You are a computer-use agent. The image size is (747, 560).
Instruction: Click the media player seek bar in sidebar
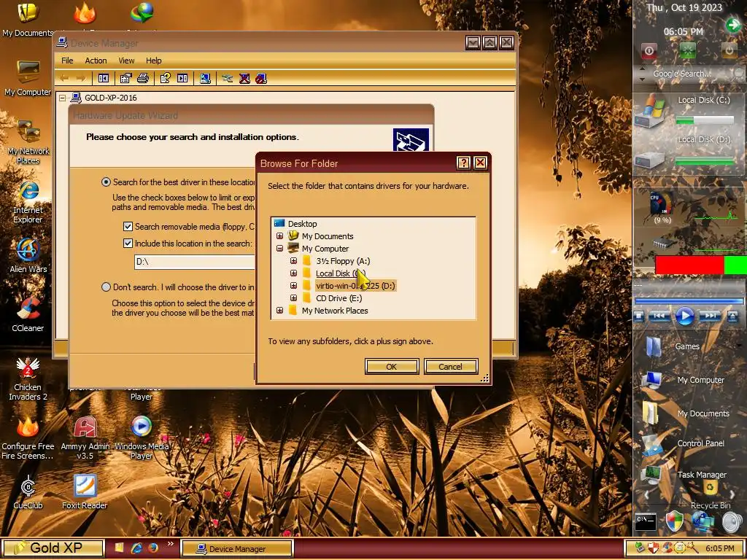click(689, 301)
